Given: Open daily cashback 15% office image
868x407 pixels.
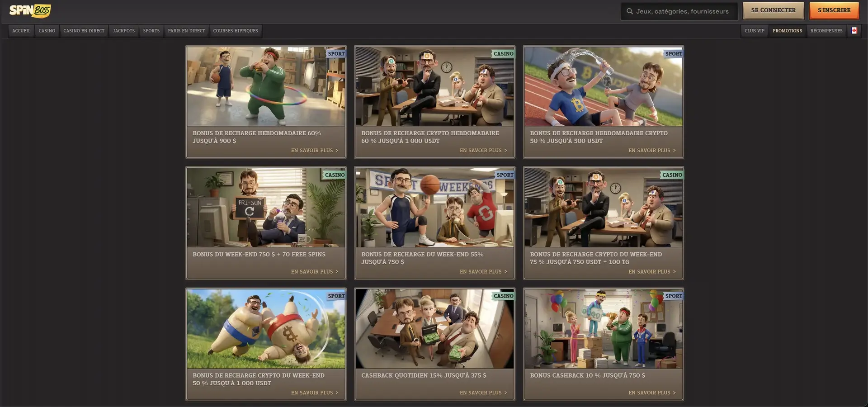Looking at the screenshot, I should [434, 329].
